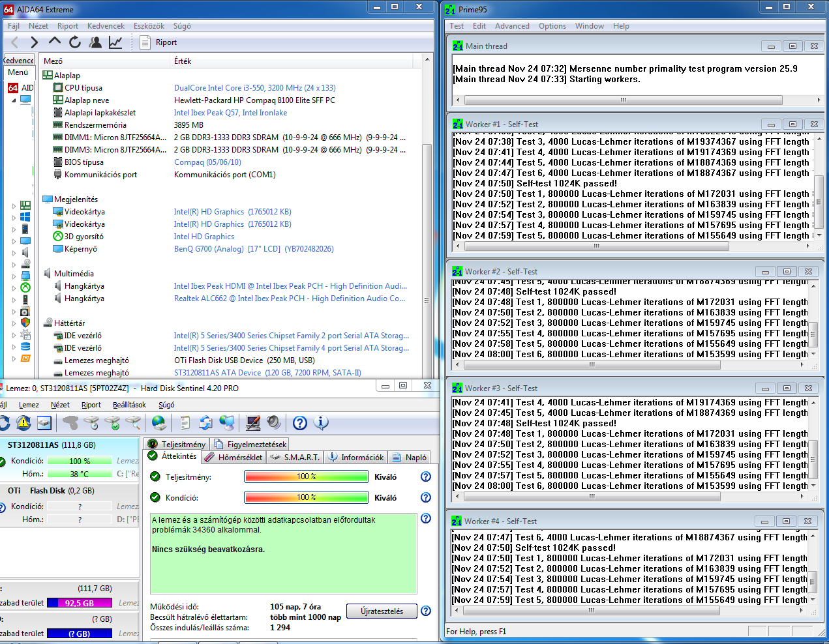Open Intel Ibex Peak Q57 chipset link
The image size is (829, 644).
[x=230, y=113]
